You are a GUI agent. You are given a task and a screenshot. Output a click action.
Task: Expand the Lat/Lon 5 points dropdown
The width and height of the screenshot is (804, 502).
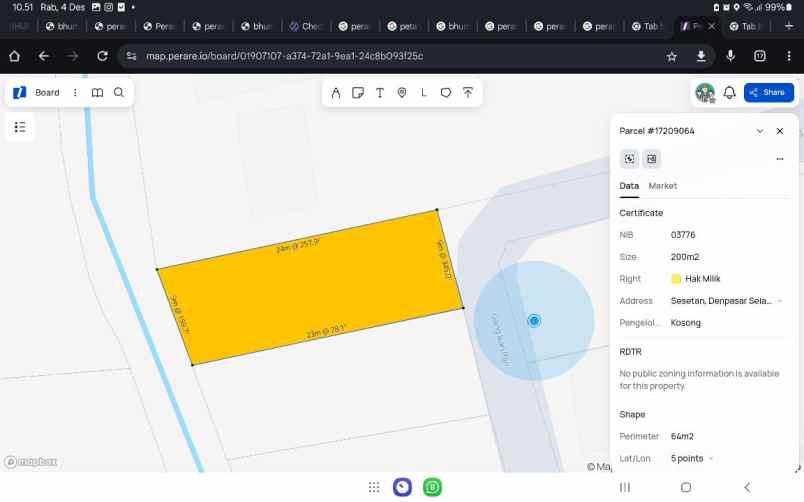(711, 459)
